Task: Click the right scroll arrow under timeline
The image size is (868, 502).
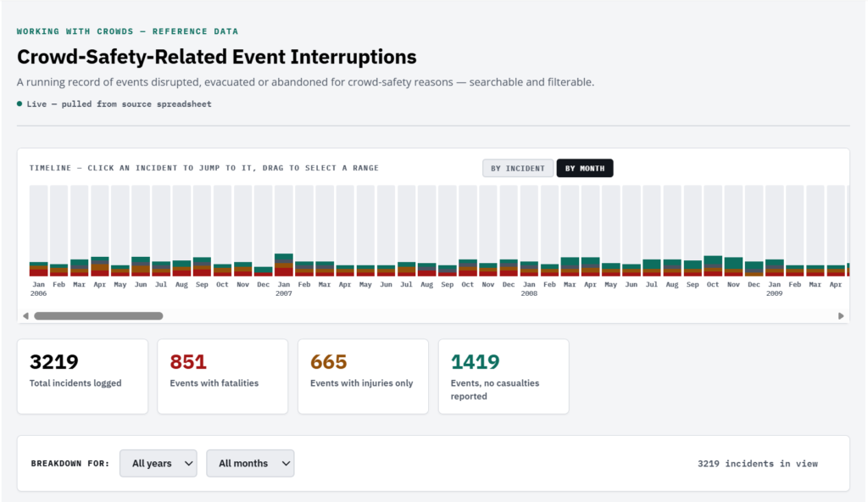Action: coord(841,315)
